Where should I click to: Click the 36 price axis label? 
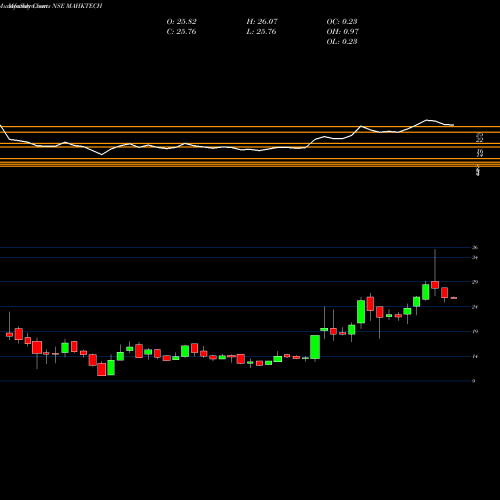(x=475, y=247)
